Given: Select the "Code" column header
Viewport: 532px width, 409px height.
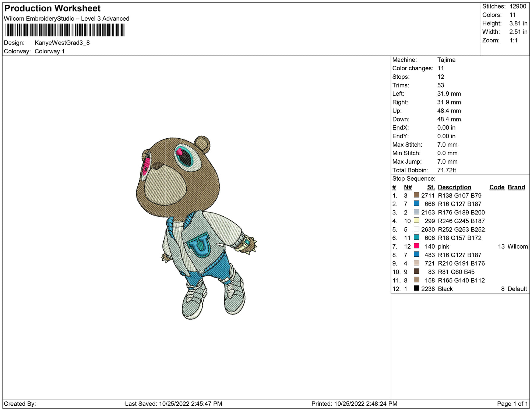Looking at the screenshot, I should coord(497,187).
